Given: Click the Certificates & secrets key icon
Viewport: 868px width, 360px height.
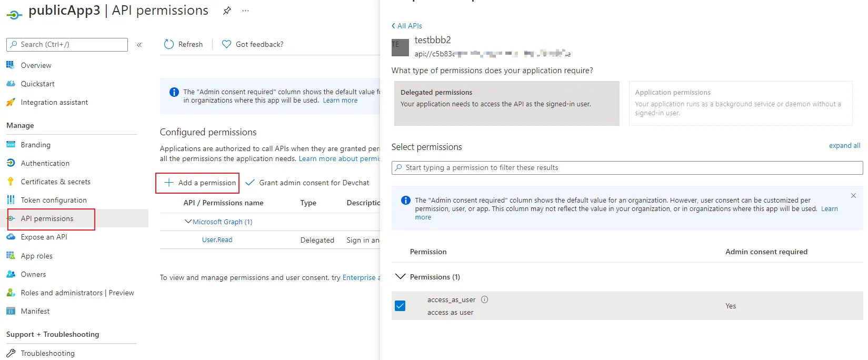Looking at the screenshot, I should (x=11, y=182).
